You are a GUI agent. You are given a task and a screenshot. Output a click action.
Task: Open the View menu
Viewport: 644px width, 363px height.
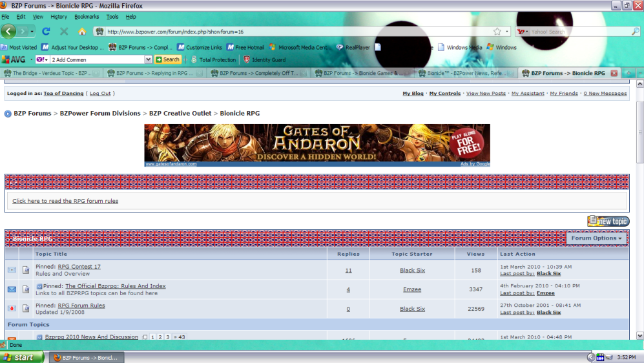(x=37, y=17)
